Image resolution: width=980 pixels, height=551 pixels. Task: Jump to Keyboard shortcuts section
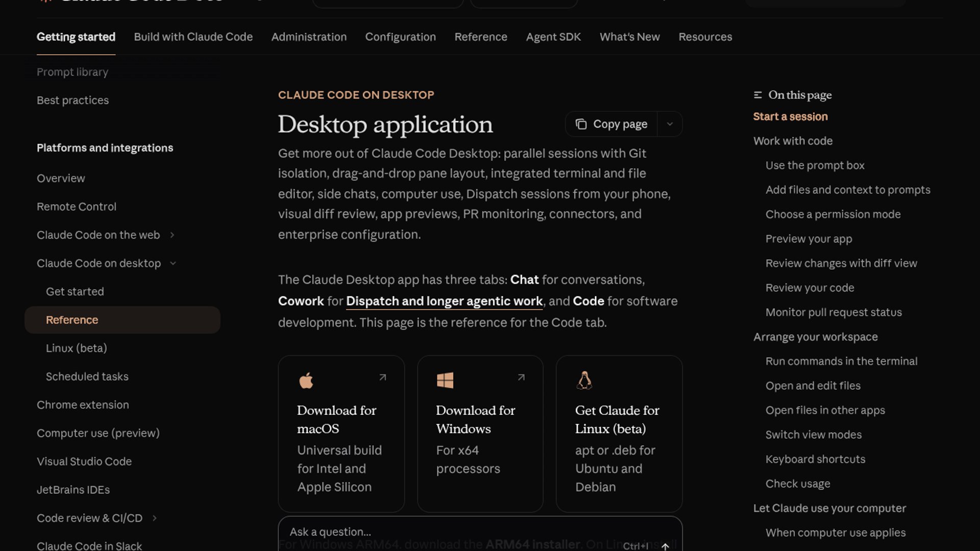(816, 460)
